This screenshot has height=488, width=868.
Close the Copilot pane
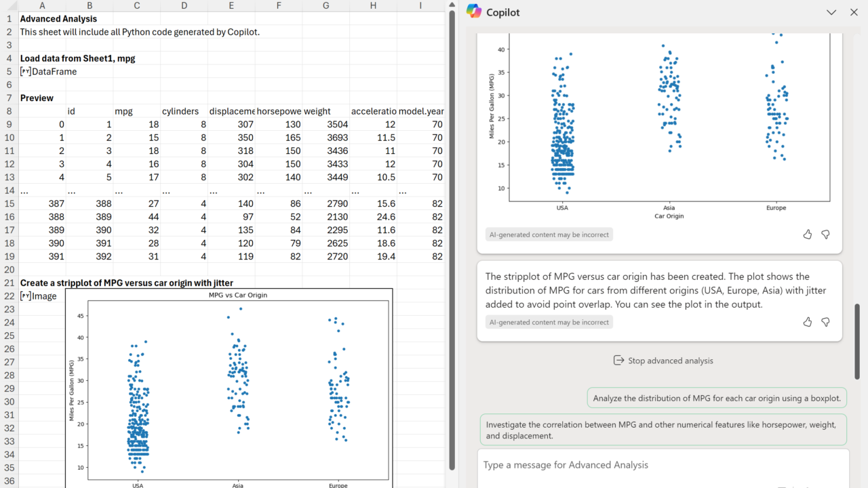(x=854, y=12)
